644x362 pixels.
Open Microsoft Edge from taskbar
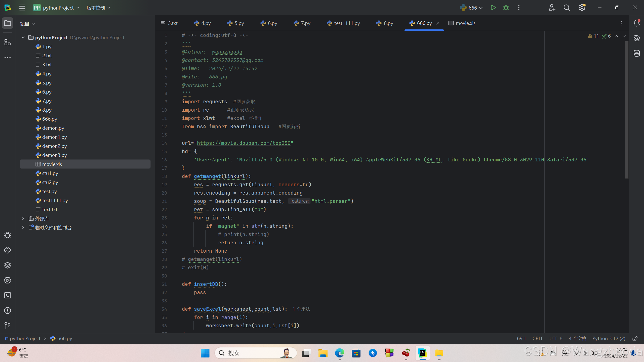[x=339, y=353]
